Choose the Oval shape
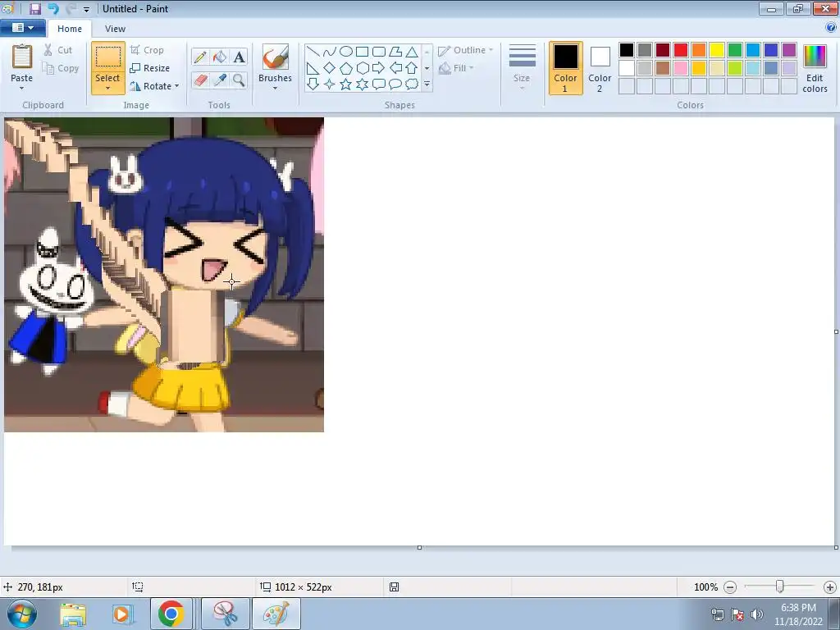This screenshot has width=840, height=630. (346, 52)
